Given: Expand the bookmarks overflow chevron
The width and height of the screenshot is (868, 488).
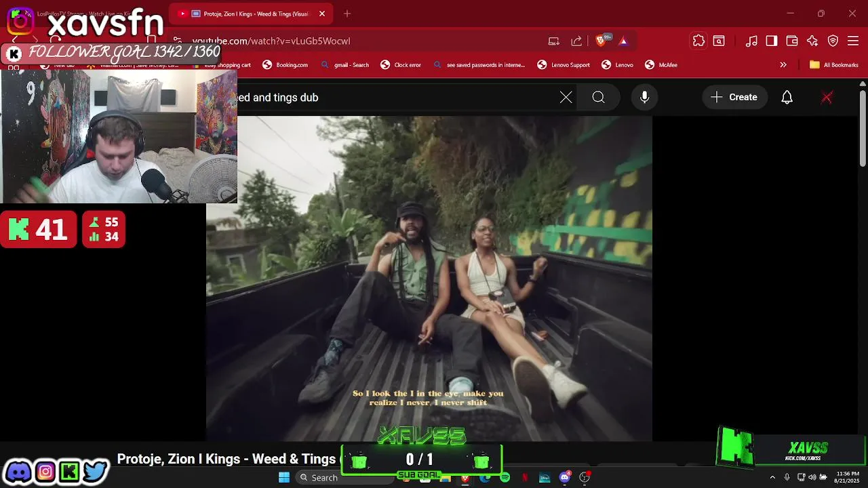Looking at the screenshot, I should 783,65.
